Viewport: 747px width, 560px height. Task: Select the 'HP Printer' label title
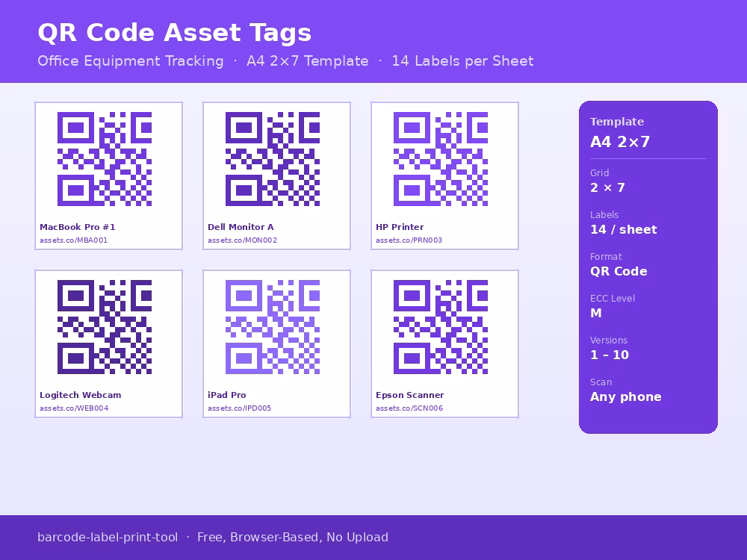click(x=400, y=227)
